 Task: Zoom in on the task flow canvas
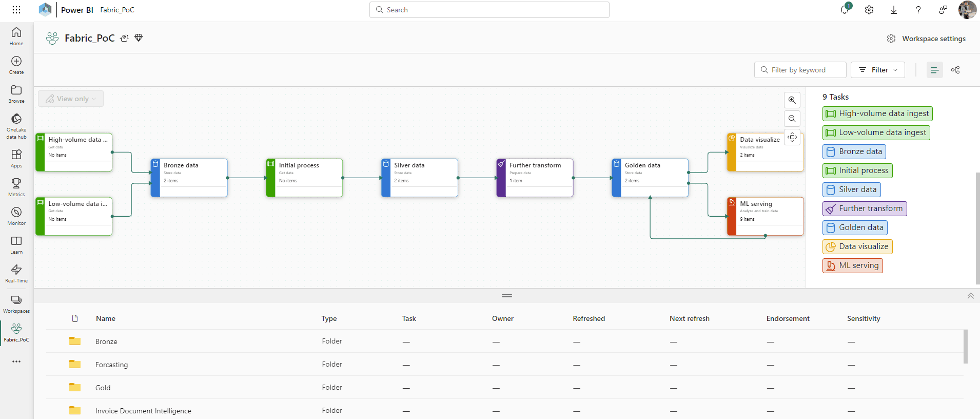[x=792, y=100]
